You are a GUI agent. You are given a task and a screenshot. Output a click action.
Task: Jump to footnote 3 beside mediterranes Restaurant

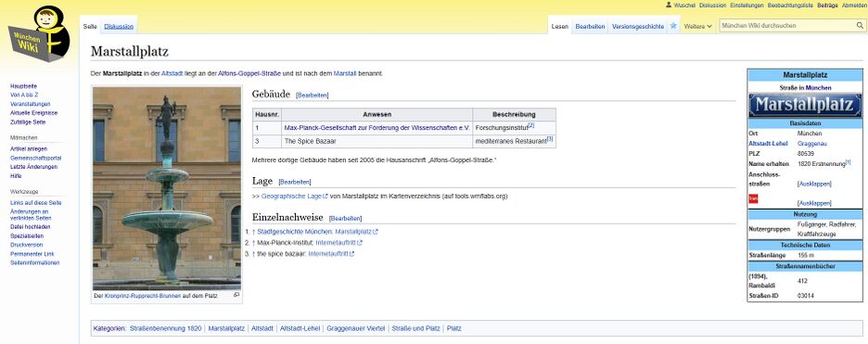pyautogui.click(x=550, y=140)
